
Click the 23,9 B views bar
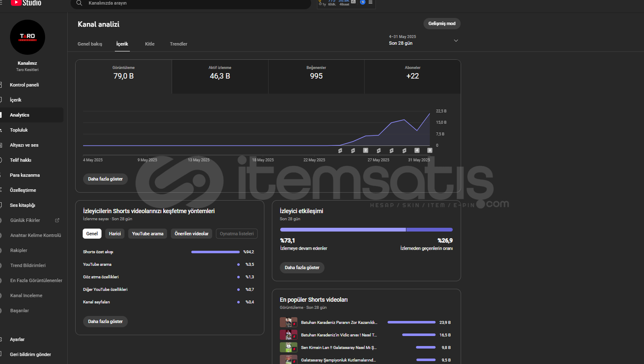click(411, 322)
